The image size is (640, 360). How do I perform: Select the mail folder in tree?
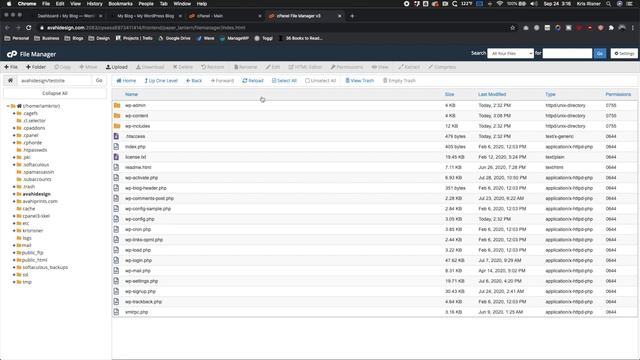[x=27, y=245]
